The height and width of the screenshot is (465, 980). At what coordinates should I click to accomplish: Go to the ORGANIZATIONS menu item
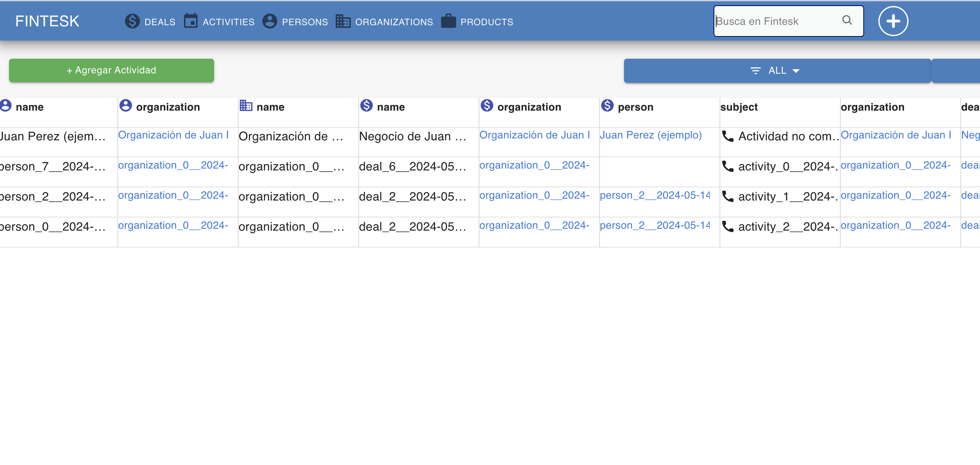pyautogui.click(x=394, y=22)
